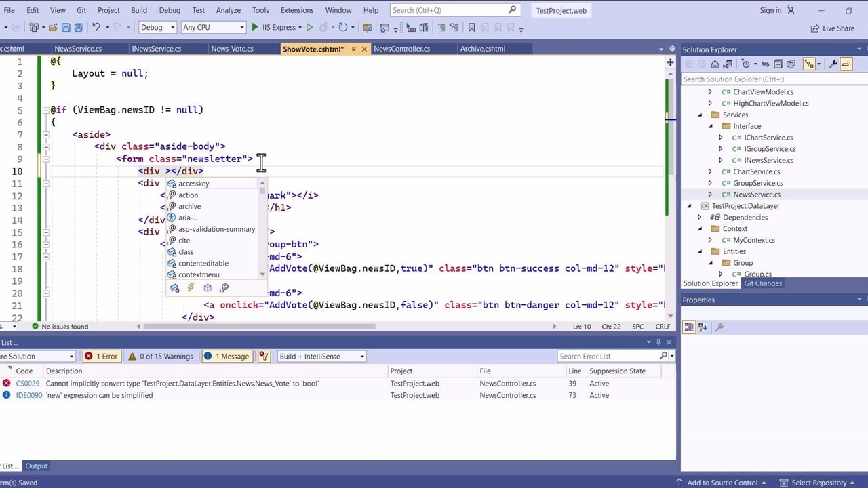This screenshot has width=868, height=488.
Task: Click the CS0029 error code link
Action: click(x=28, y=384)
